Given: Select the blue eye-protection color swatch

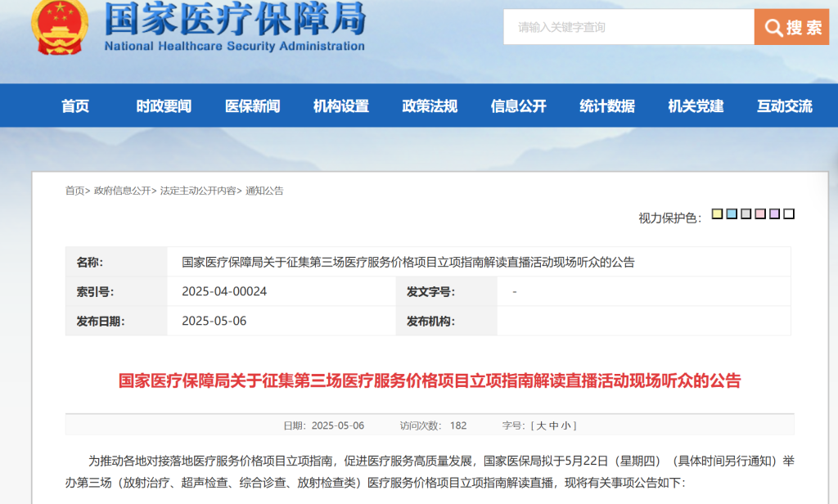Looking at the screenshot, I should (x=732, y=214).
